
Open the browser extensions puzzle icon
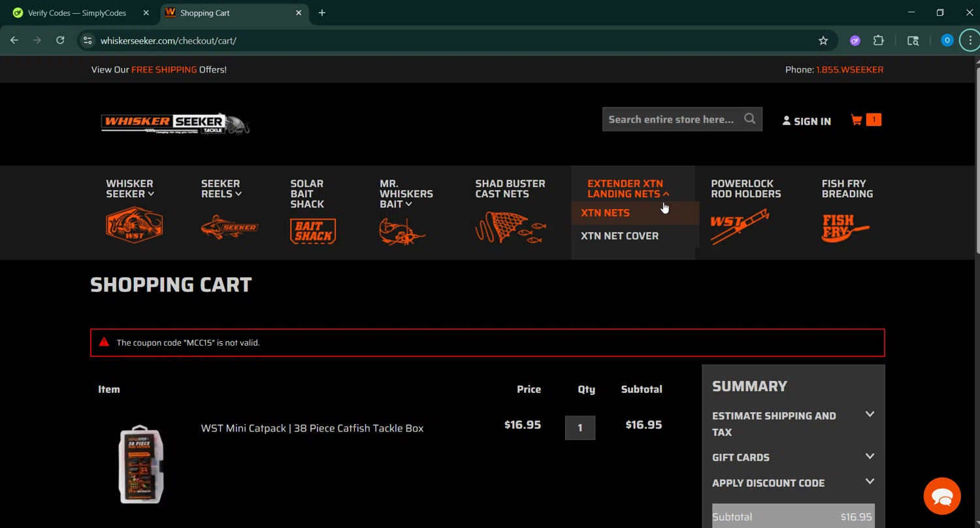tap(879, 41)
